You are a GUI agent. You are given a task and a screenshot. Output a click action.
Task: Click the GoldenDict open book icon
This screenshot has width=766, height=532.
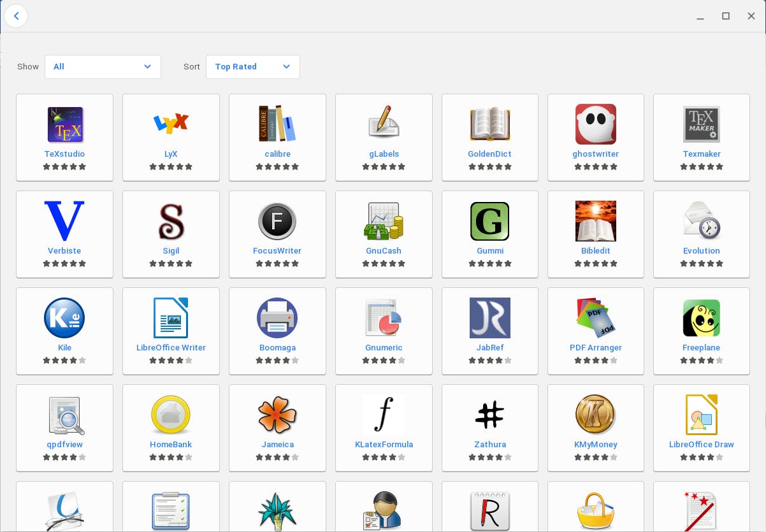tap(490, 124)
